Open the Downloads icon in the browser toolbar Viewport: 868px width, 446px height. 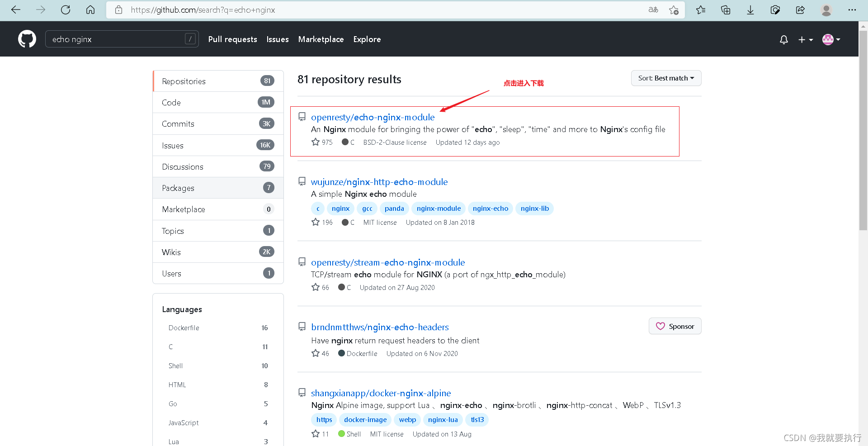[x=750, y=9]
